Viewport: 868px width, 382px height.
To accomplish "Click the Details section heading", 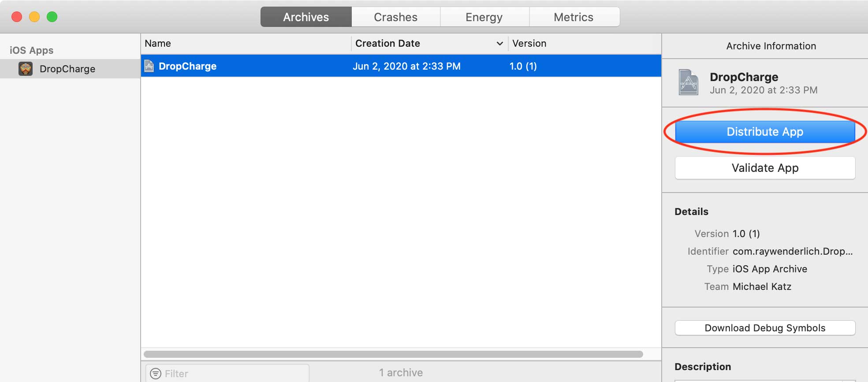I will click(x=691, y=211).
